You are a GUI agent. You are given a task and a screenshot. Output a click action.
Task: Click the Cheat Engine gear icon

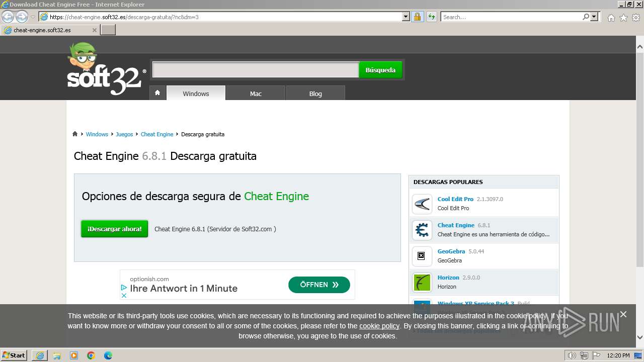(x=422, y=230)
